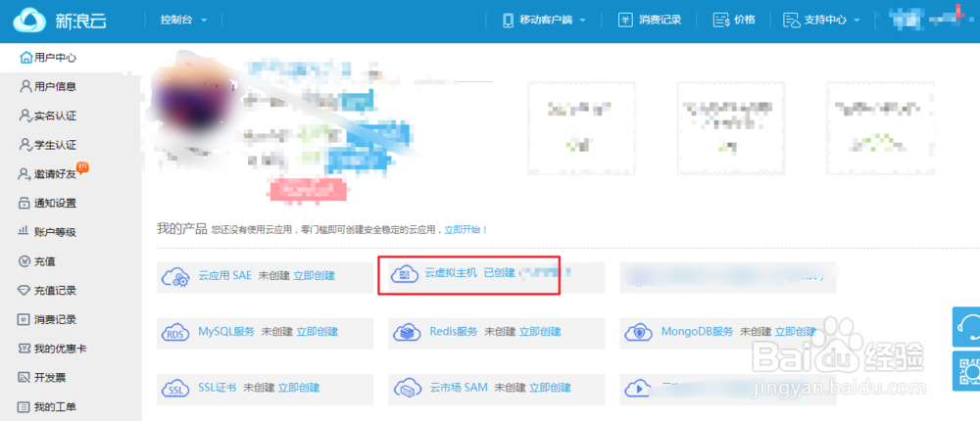This screenshot has height=421, width=980.
Task: Click the sidebar icon beside 消费记录
Action: (x=24, y=320)
